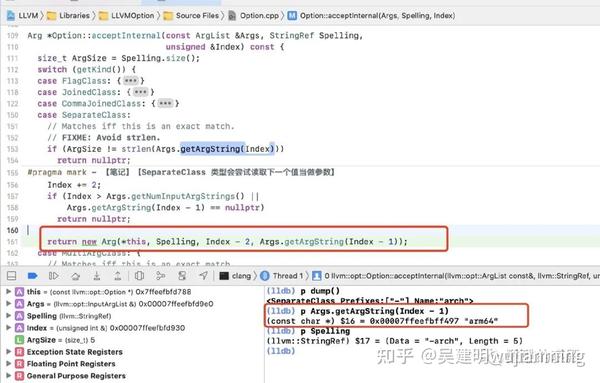Deactivate breakpoints in debug bar
Image resolution: width=600 pixels, height=383 pixels.
coord(33,275)
